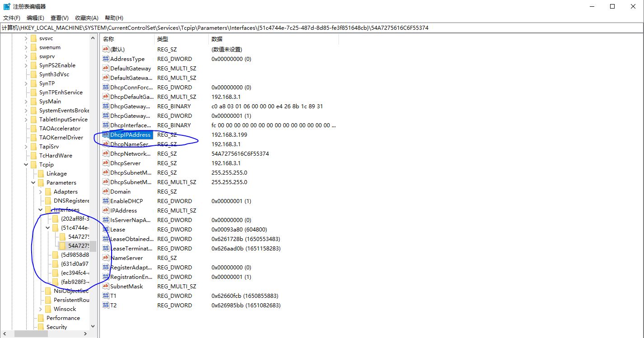The width and height of the screenshot is (644, 338).
Task: Click the DefaultGateway value icon
Action: click(106, 68)
